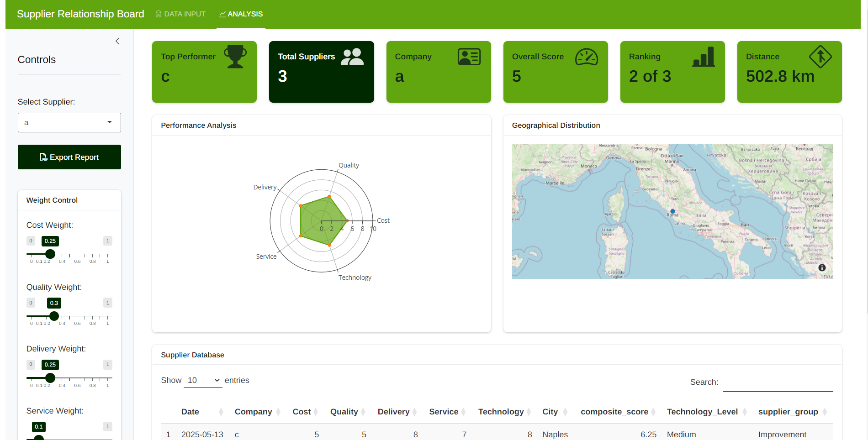
Task: Sort table by Delivery column arrows
Action: pos(415,412)
